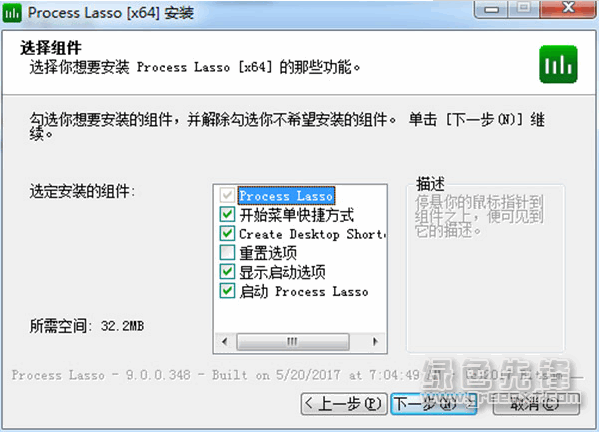Enable the 重置选项 checkbox
Viewport: 600px width, 432px height.
[227, 253]
